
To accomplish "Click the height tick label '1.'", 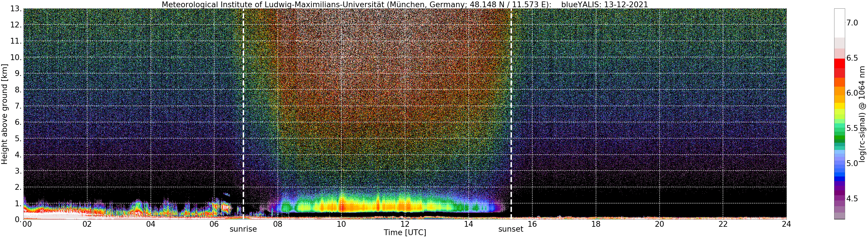I will tap(18, 203).
